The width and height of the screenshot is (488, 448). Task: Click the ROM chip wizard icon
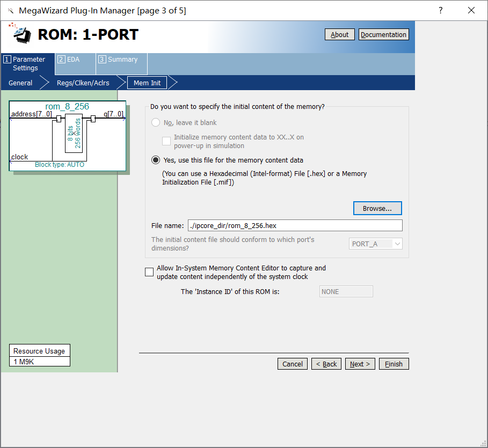(20, 33)
